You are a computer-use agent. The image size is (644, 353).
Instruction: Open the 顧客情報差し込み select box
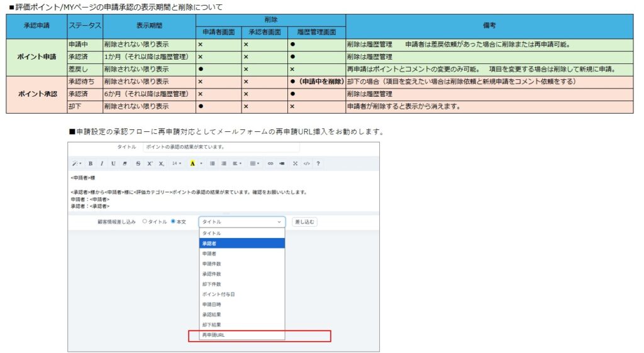coord(241,222)
